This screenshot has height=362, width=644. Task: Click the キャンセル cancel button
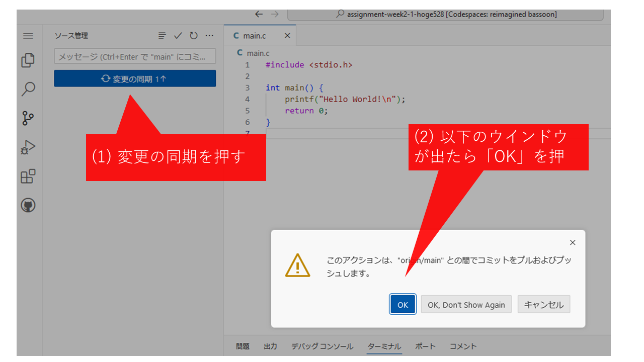click(543, 305)
